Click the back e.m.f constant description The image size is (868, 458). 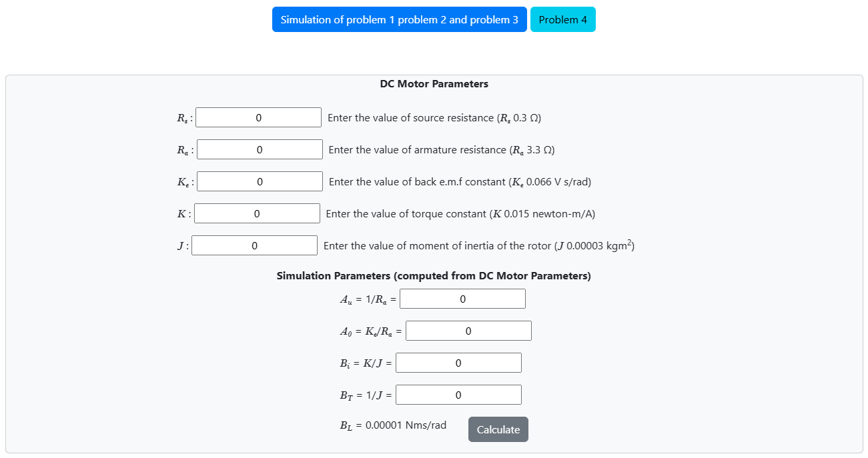(460, 182)
